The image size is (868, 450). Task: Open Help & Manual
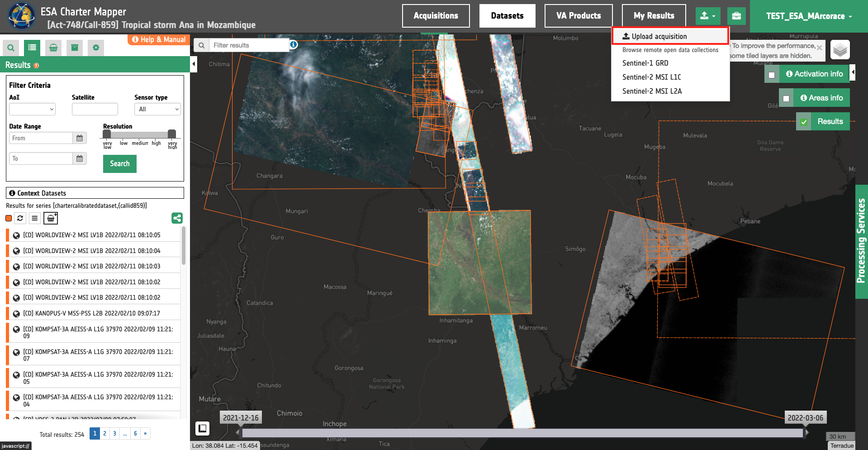(159, 40)
